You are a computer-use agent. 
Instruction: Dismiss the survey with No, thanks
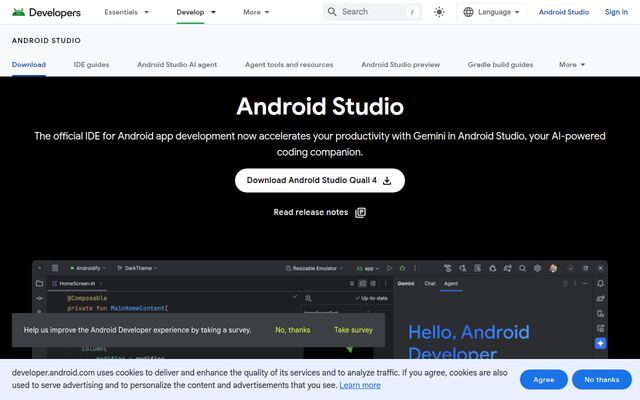(293, 330)
